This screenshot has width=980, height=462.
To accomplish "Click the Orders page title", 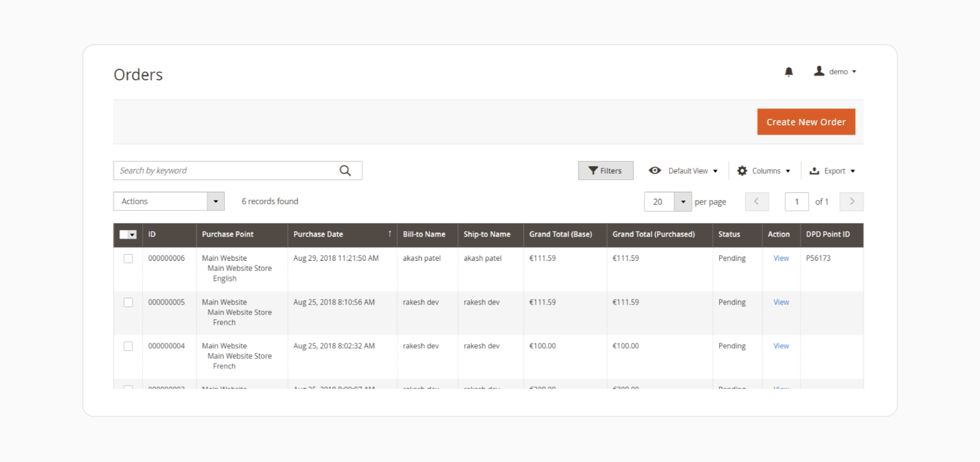I will click(138, 75).
